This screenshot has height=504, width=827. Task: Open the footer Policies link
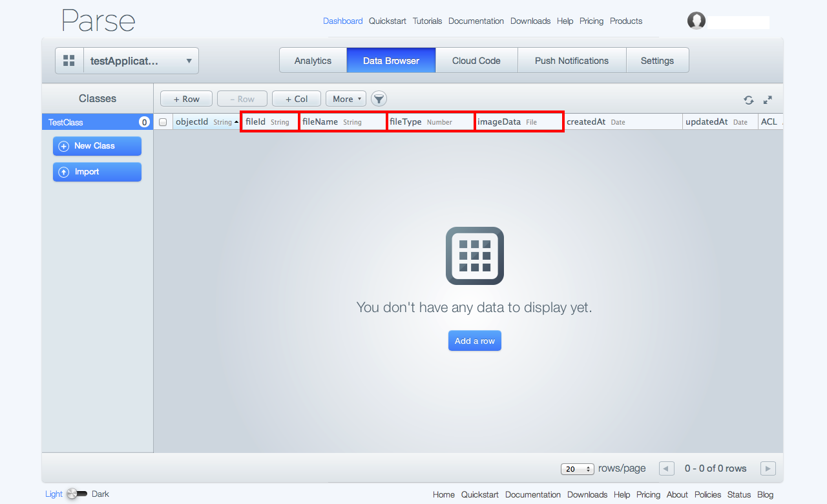pyautogui.click(x=707, y=494)
